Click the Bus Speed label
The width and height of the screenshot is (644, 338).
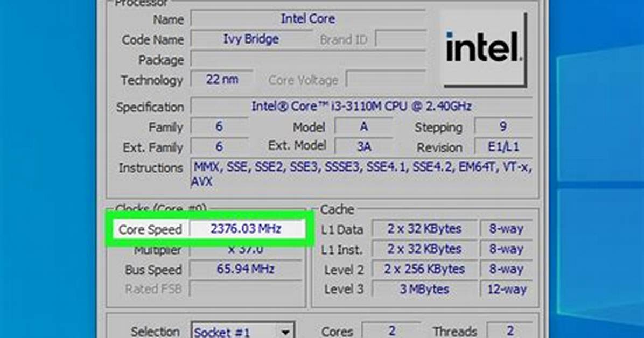coord(153,270)
